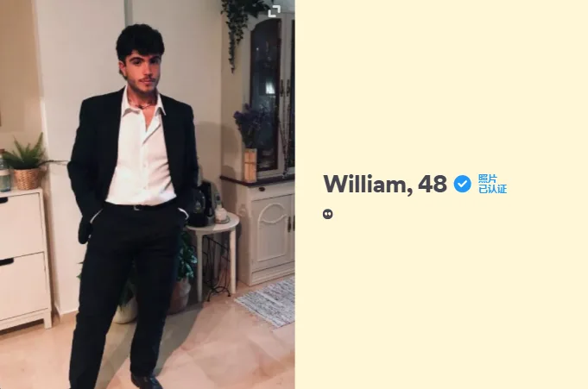Click the blue verified checkmark badge
The image size is (588, 389).
tap(462, 184)
